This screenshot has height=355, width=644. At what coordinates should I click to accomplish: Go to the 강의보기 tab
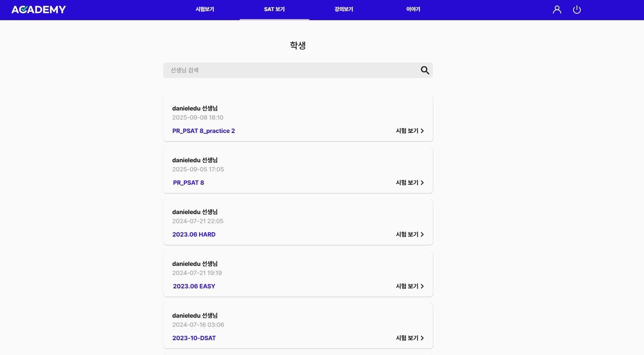[343, 9]
